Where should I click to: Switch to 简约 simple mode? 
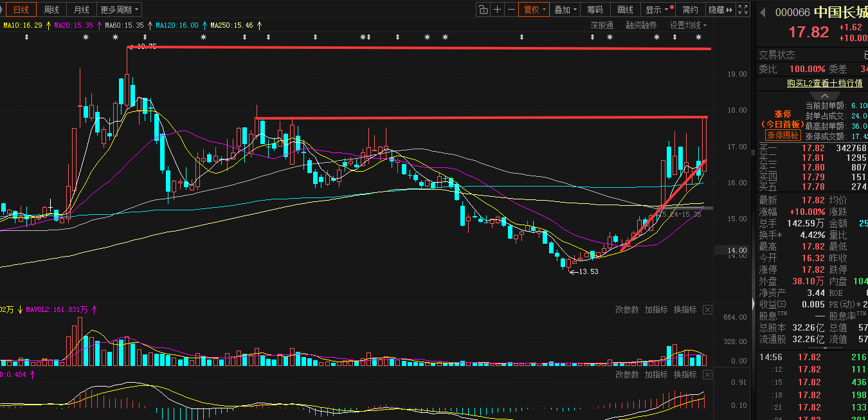point(690,10)
